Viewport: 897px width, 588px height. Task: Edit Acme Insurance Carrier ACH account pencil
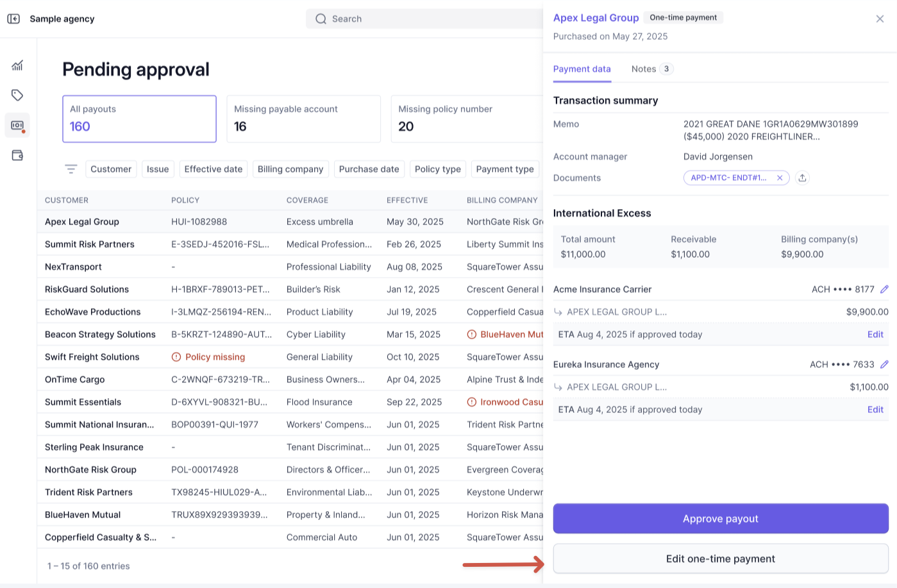(884, 289)
